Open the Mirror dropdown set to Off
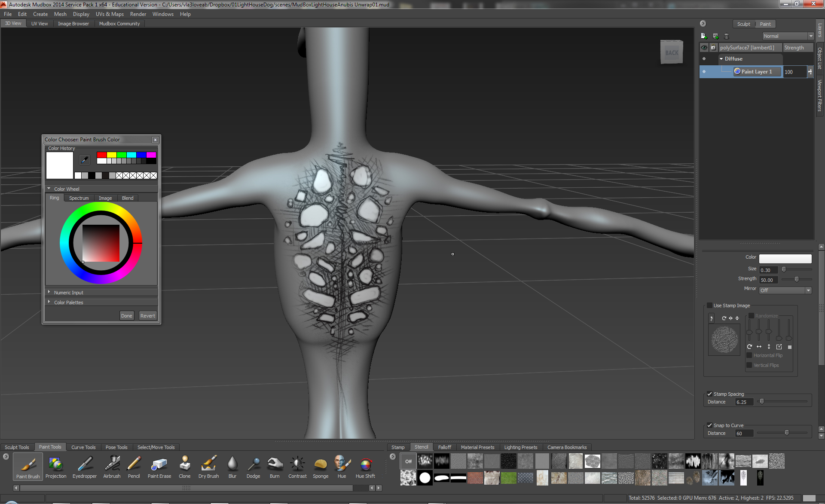 click(785, 290)
